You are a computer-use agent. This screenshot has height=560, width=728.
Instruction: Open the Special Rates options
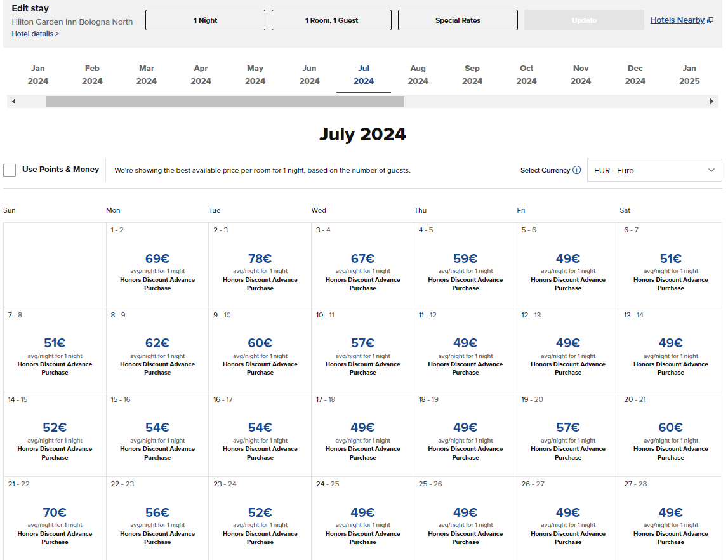coord(458,20)
